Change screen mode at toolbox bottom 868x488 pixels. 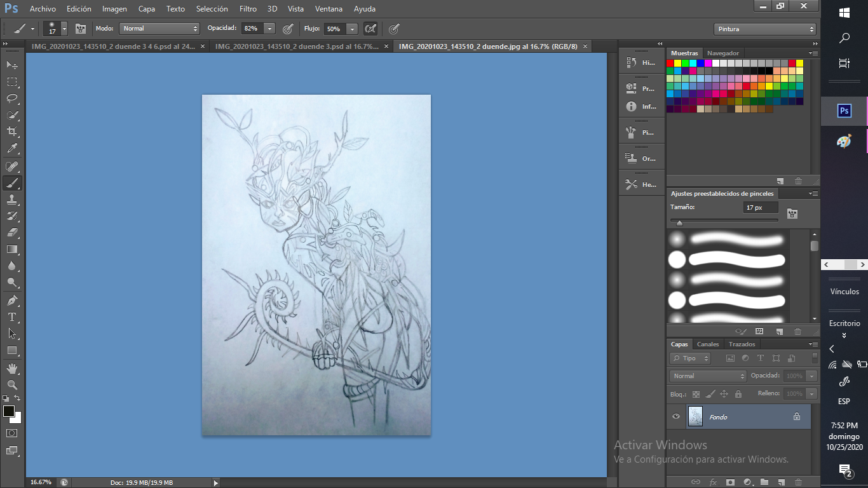[12, 451]
